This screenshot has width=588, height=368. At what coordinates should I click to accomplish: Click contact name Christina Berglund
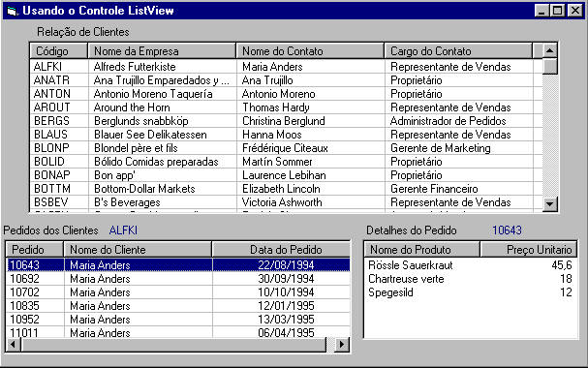point(284,121)
